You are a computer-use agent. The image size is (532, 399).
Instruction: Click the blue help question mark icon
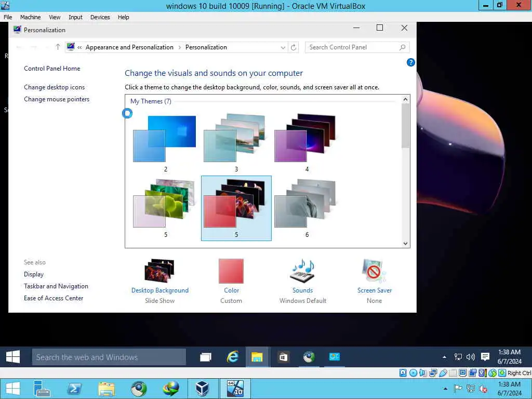[x=410, y=62]
